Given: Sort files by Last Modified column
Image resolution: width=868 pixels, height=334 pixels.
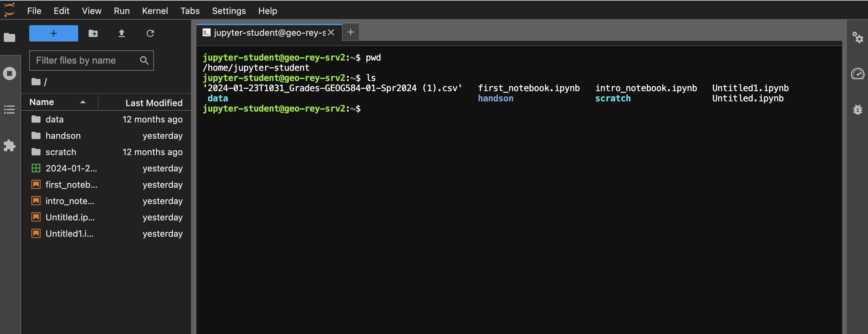Looking at the screenshot, I should [154, 103].
